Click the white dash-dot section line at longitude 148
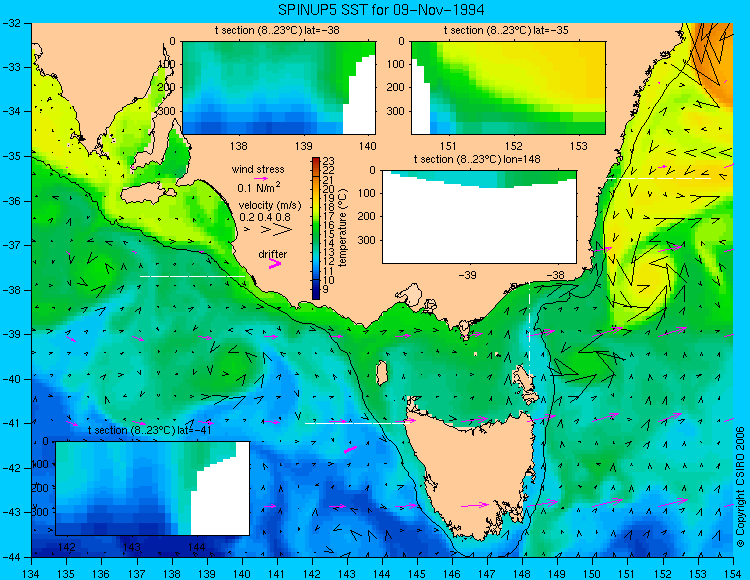Viewport: 750px width, 580px height. (x=529, y=330)
